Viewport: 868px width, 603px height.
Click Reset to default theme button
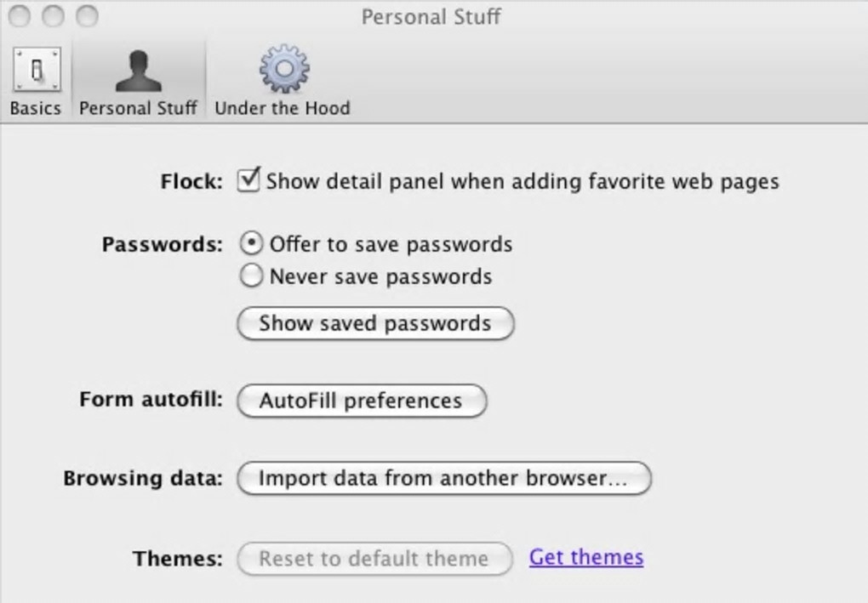[x=374, y=559]
